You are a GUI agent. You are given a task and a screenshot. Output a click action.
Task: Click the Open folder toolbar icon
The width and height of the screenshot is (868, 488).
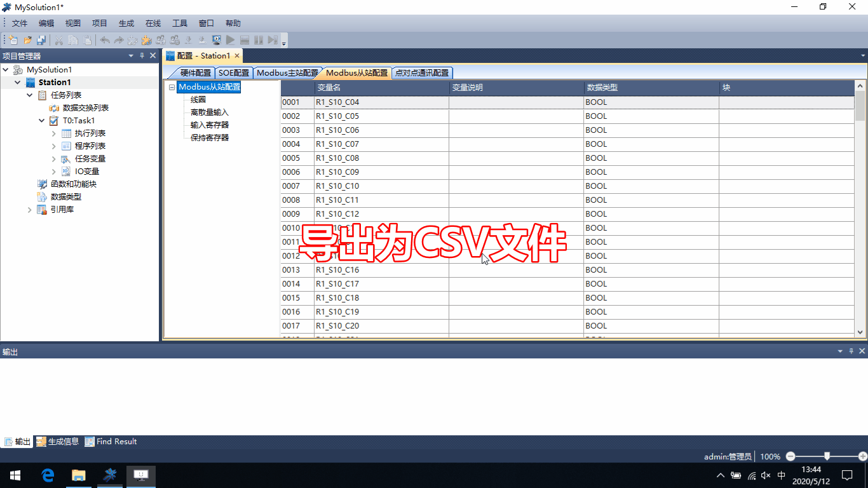point(27,40)
